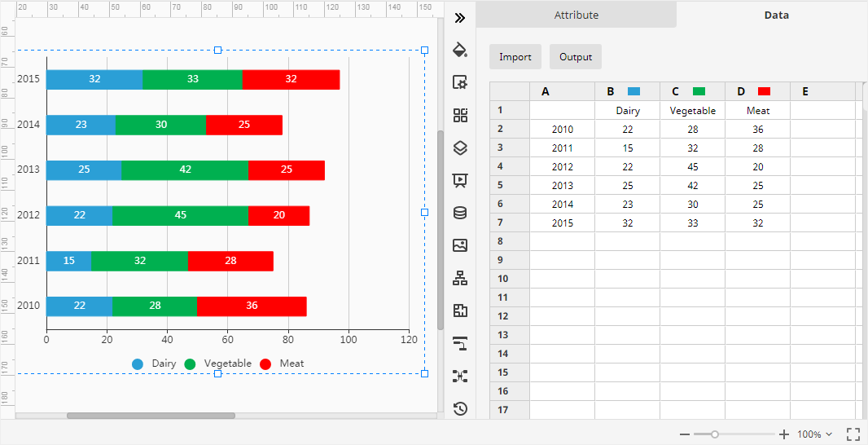Click the Meat legend marker
This screenshot has width=868, height=445.
coord(265,364)
